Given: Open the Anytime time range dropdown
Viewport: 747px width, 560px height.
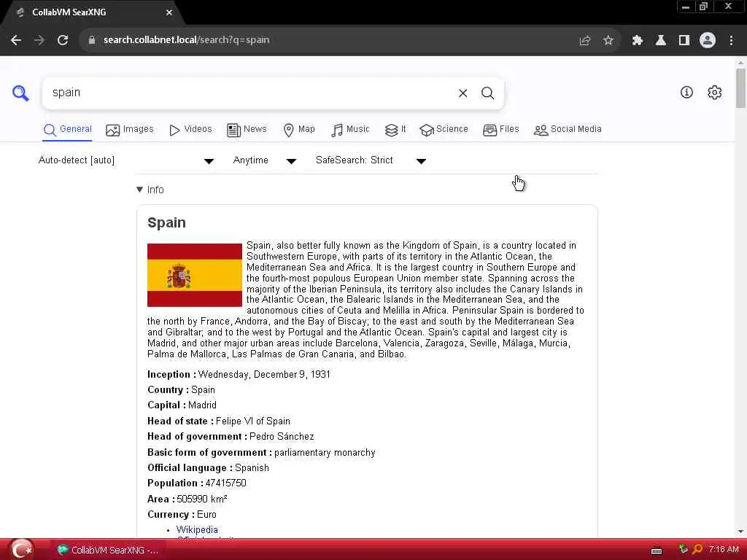Looking at the screenshot, I should [264, 160].
